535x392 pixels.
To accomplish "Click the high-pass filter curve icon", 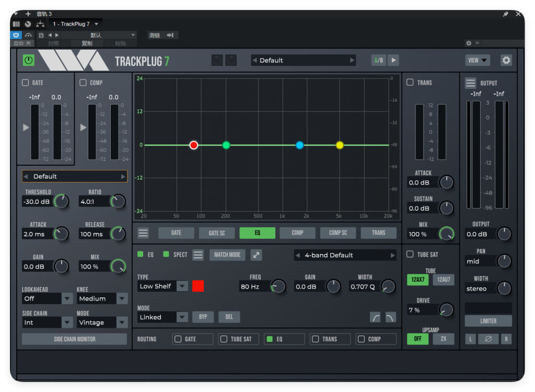I will point(375,317).
